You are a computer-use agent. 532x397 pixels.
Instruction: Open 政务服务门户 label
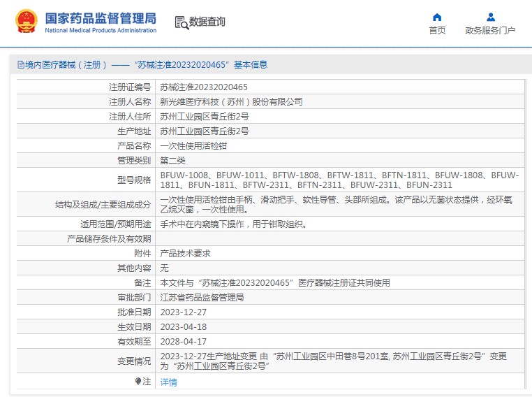[x=490, y=31]
